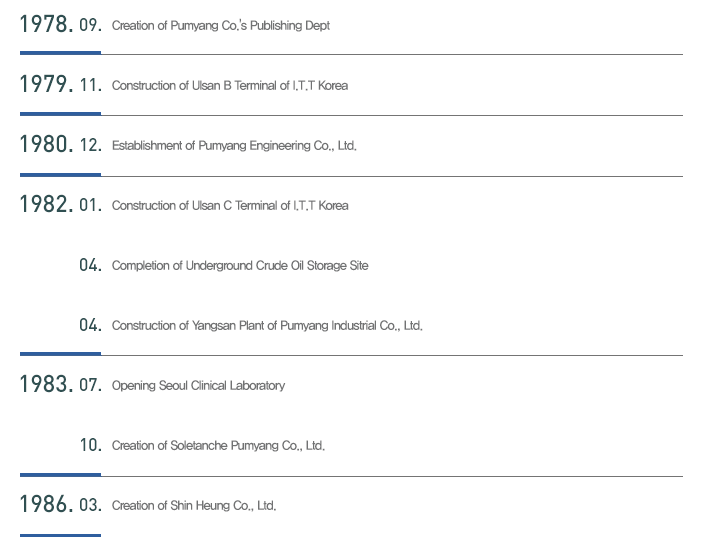Click 'Completion of Underground Crude Oil Storage Site'

240,265
